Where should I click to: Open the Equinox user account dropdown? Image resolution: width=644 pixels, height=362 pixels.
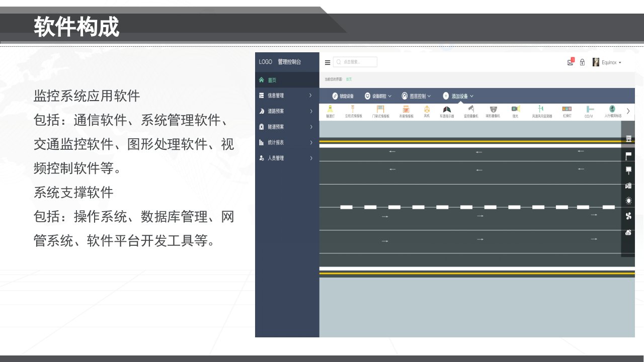click(x=607, y=62)
